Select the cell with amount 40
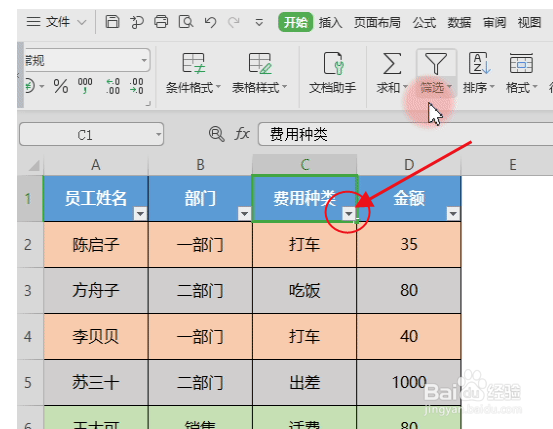The width and height of the screenshot is (553, 429). pyautogui.click(x=409, y=337)
